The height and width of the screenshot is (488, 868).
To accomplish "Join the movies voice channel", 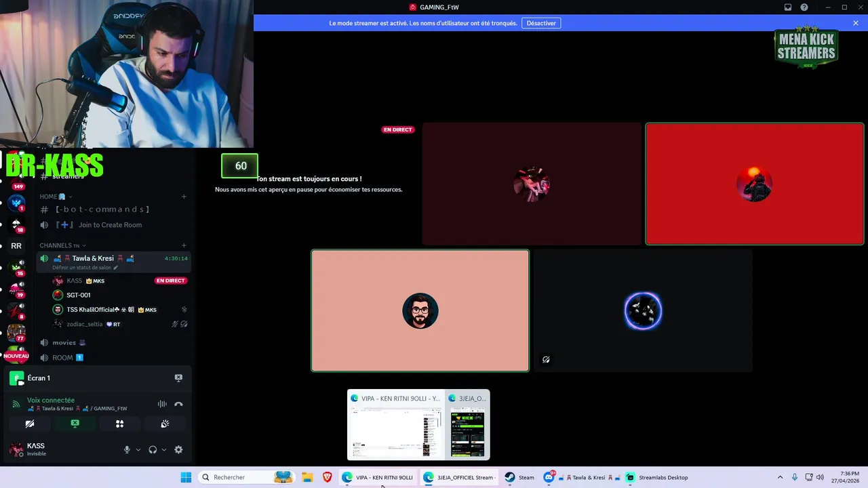I will (113, 342).
